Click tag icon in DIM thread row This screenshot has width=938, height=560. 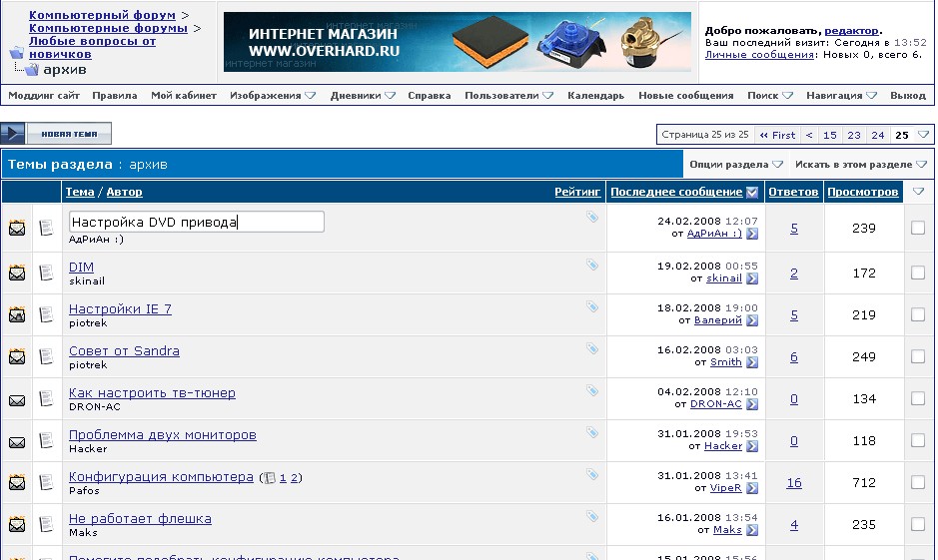[591, 265]
